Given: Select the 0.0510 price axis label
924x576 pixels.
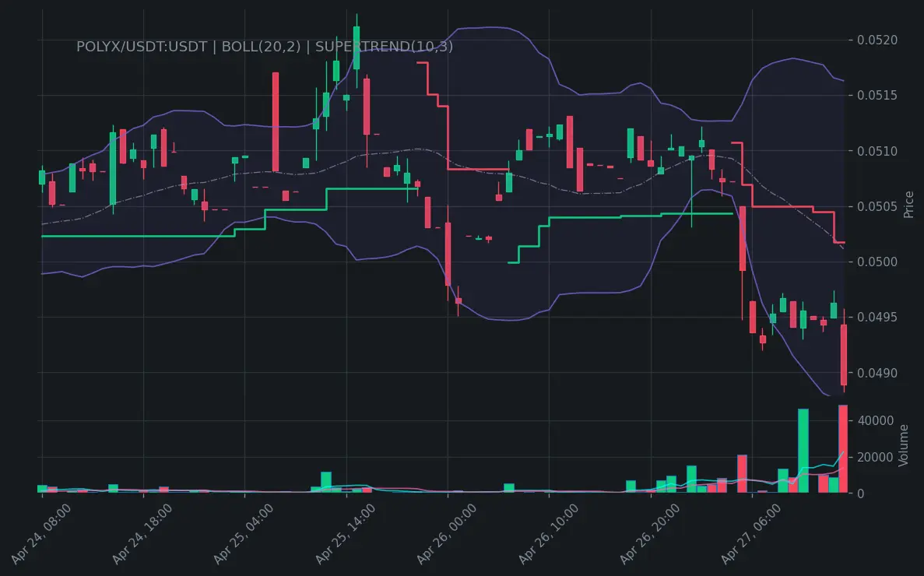Looking at the screenshot, I should pos(877,151).
